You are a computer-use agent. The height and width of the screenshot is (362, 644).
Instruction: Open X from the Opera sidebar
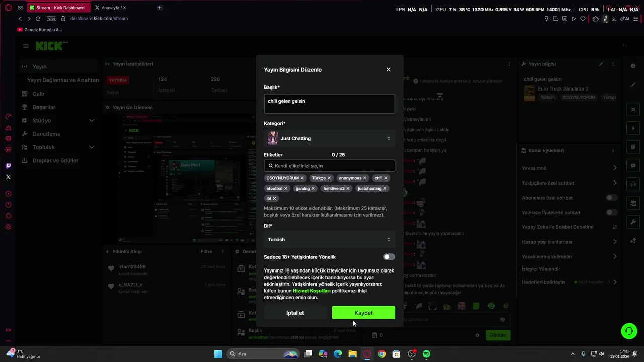tap(8, 177)
